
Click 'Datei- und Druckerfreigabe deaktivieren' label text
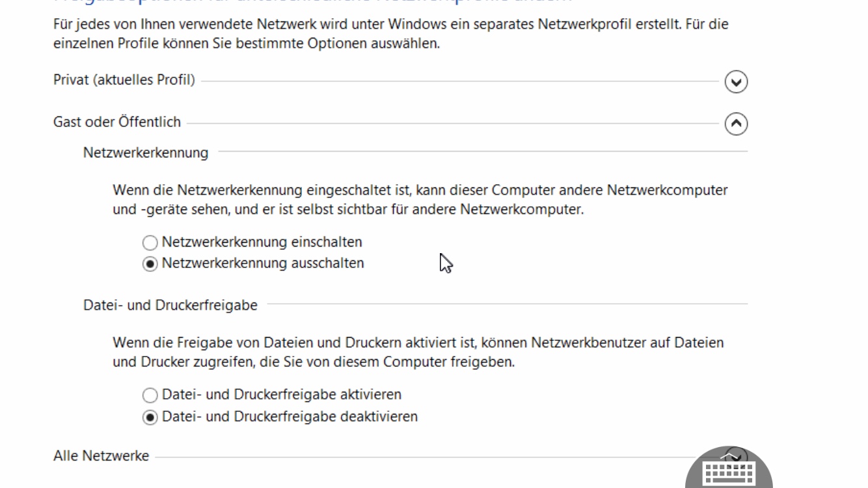[x=290, y=416]
